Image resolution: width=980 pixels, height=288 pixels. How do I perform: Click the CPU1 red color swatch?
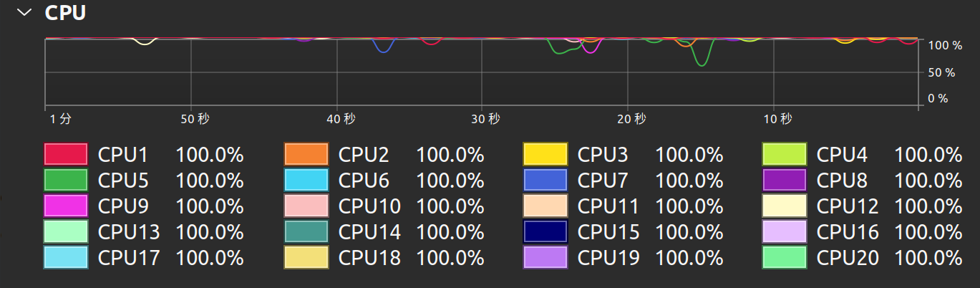click(x=66, y=154)
